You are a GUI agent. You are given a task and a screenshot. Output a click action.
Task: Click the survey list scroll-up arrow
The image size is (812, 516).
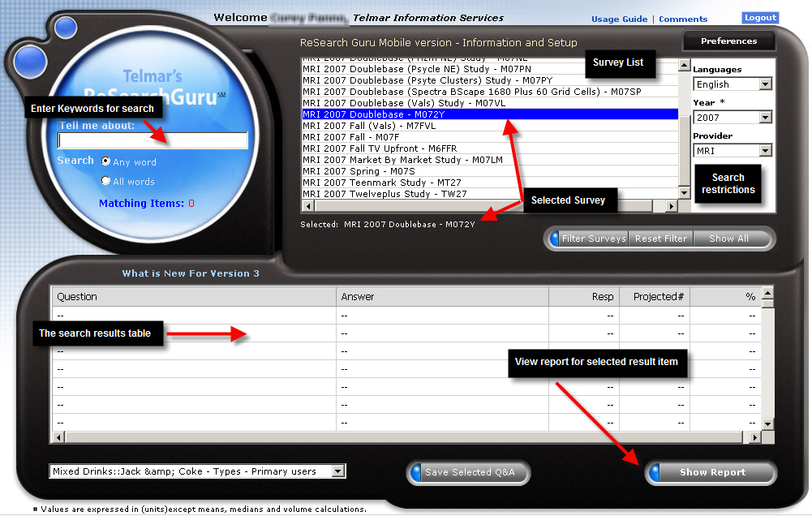pyautogui.click(x=684, y=65)
